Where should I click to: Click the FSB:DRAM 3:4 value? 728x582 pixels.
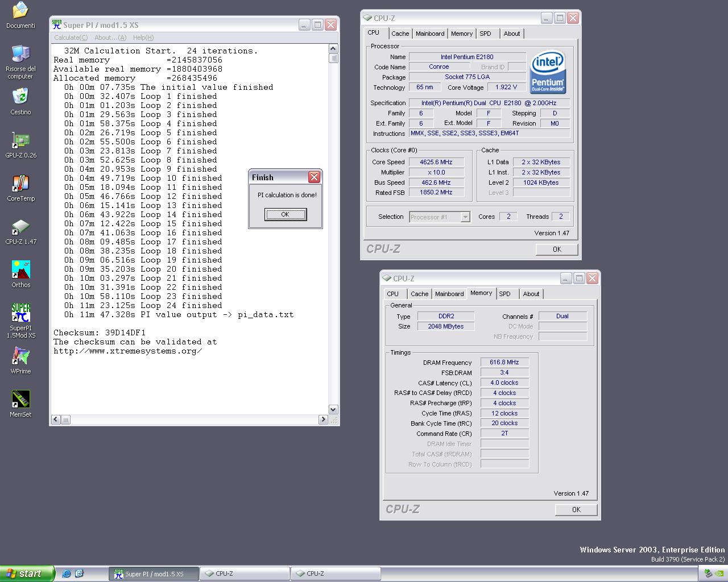[504, 372]
